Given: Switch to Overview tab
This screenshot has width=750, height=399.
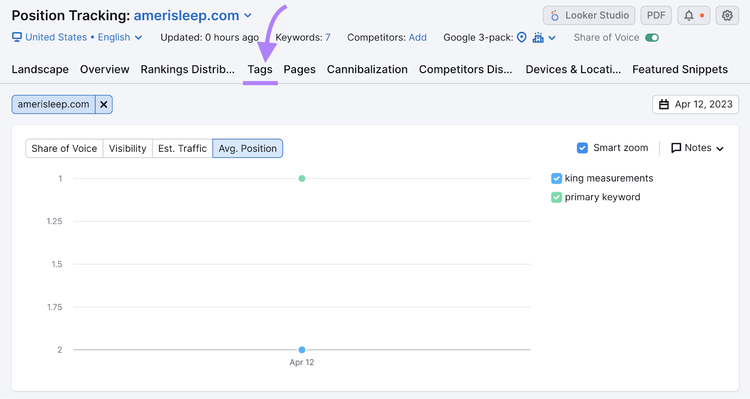Looking at the screenshot, I should (x=105, y=69).
